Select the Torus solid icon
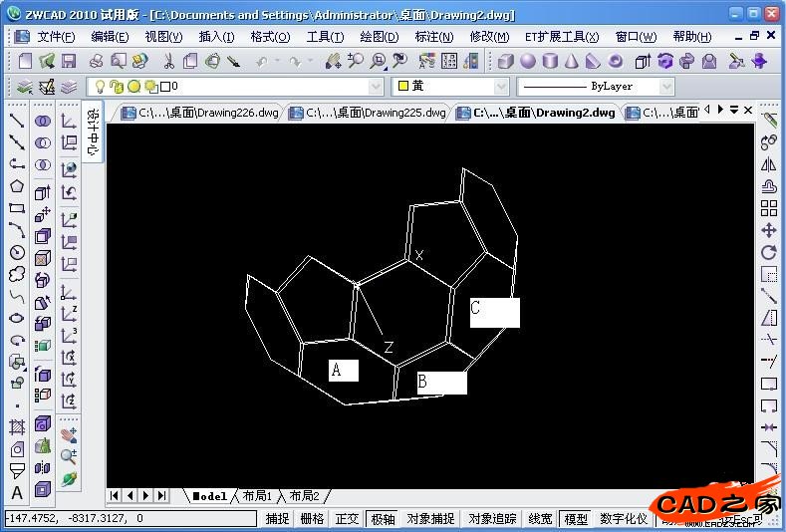 pos(615,61)
